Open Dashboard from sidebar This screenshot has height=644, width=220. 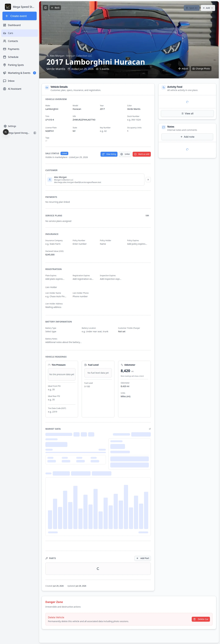point(19,25)
